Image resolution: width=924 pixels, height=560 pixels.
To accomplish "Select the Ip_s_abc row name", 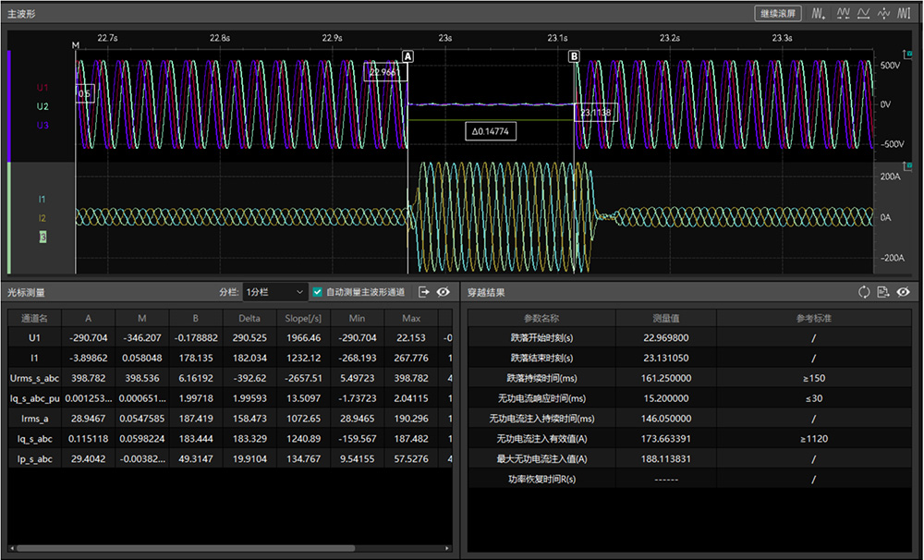I will (x=34, y=458).
